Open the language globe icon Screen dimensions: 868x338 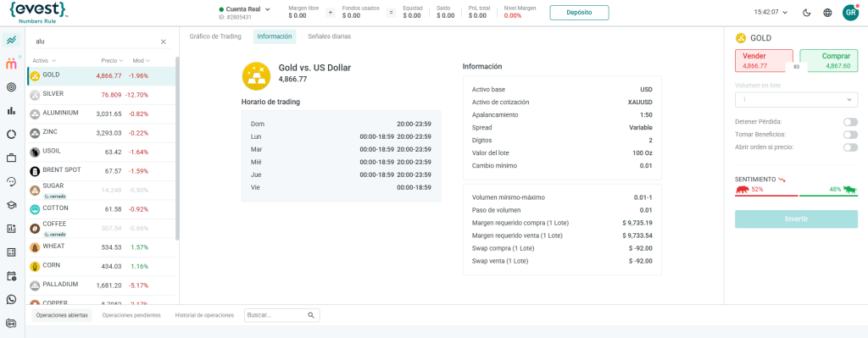coord(827,13)
